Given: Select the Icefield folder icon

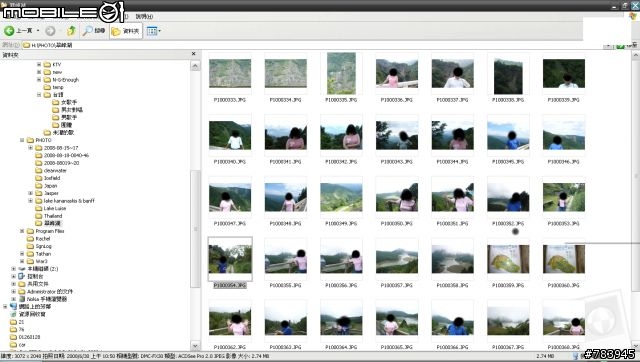Looking at the screenshot, I should coord(39,178).
